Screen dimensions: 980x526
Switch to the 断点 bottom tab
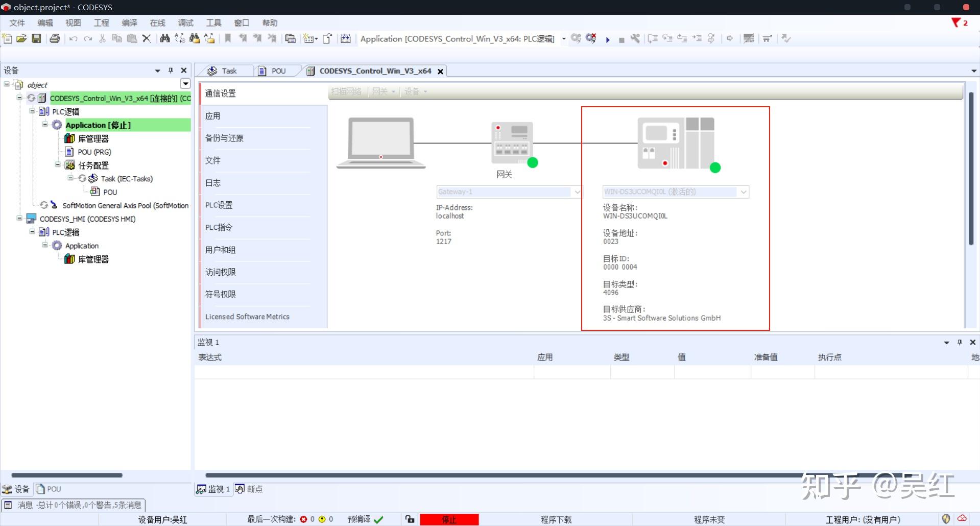coord(249,489)
